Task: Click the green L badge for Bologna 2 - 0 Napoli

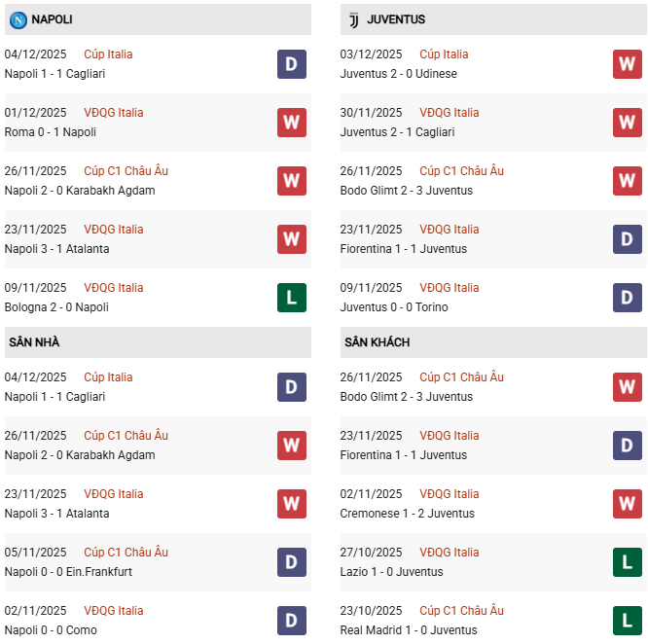Action: pyautogui.click(x=292, y=298)
